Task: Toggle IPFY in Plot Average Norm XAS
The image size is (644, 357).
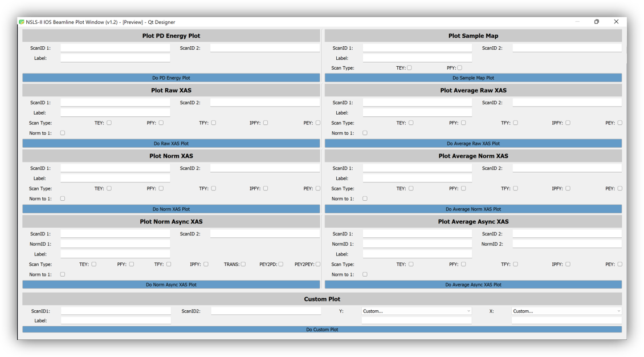Action: click(568, 188)
